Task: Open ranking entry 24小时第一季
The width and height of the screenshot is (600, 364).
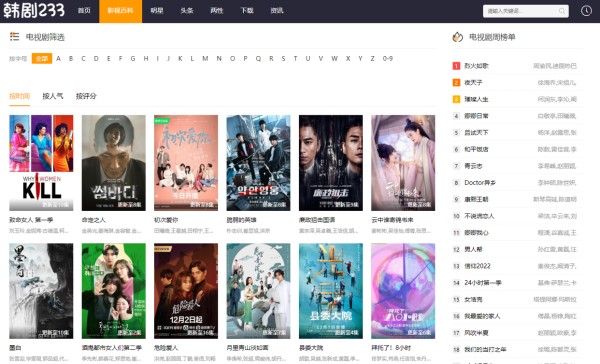Action: click(483, 283)
